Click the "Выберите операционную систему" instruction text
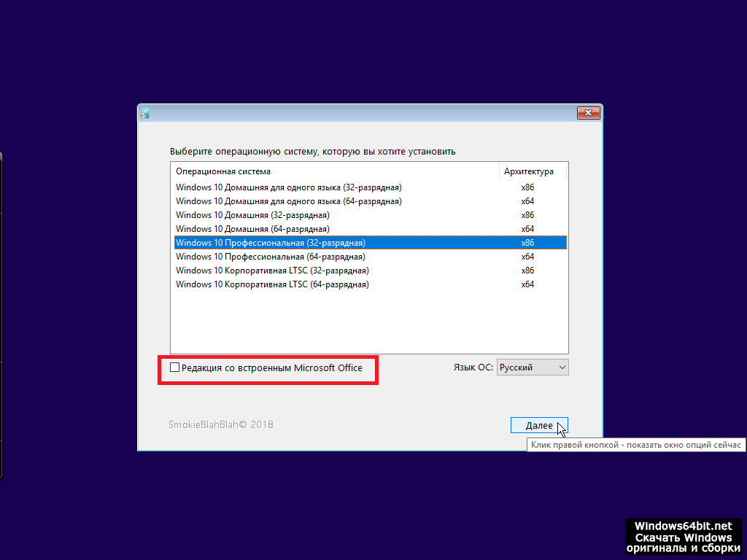The image size is (747, 560). (312, 152)
